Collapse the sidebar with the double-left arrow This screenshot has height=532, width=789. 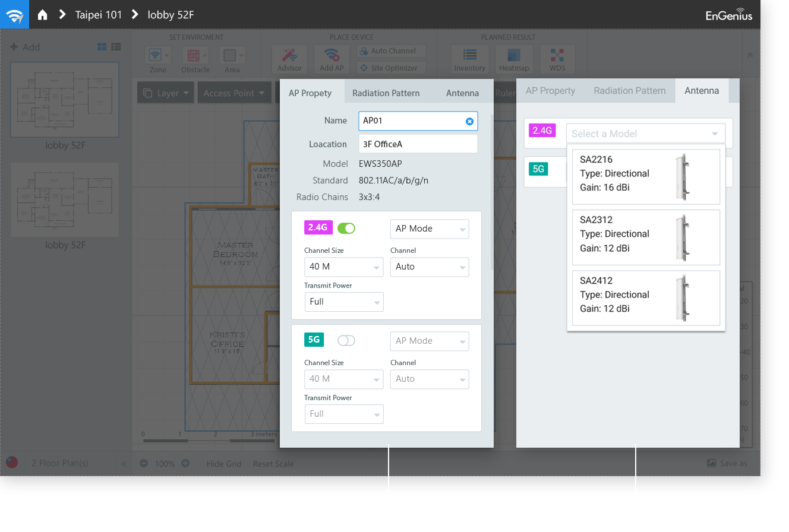124,464
